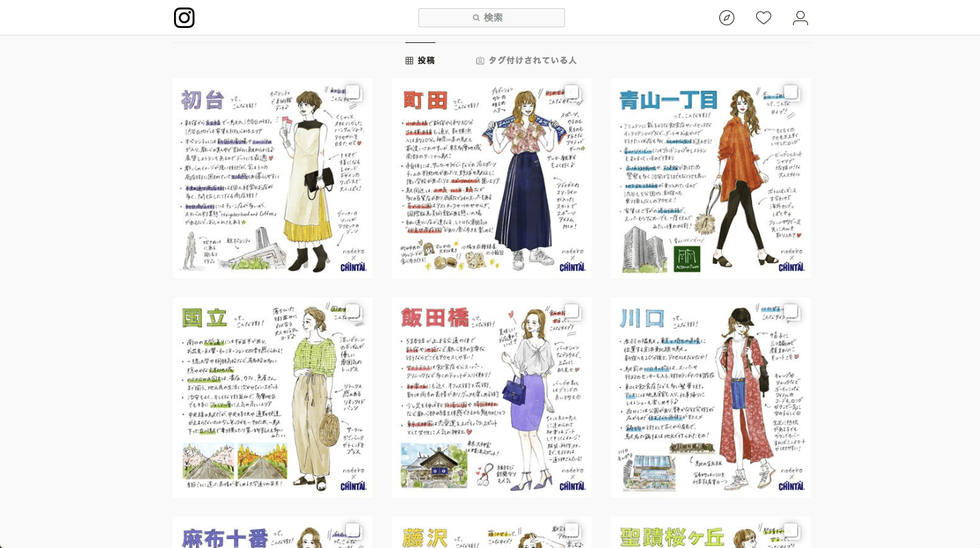Click the search input field
Viewport: 980px width, 548px height.
(x=491, y=18)
